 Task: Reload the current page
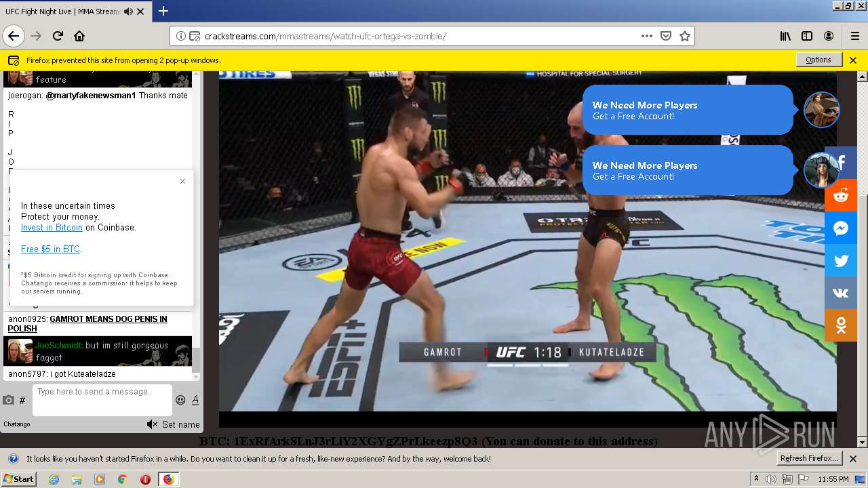point(58,36)
